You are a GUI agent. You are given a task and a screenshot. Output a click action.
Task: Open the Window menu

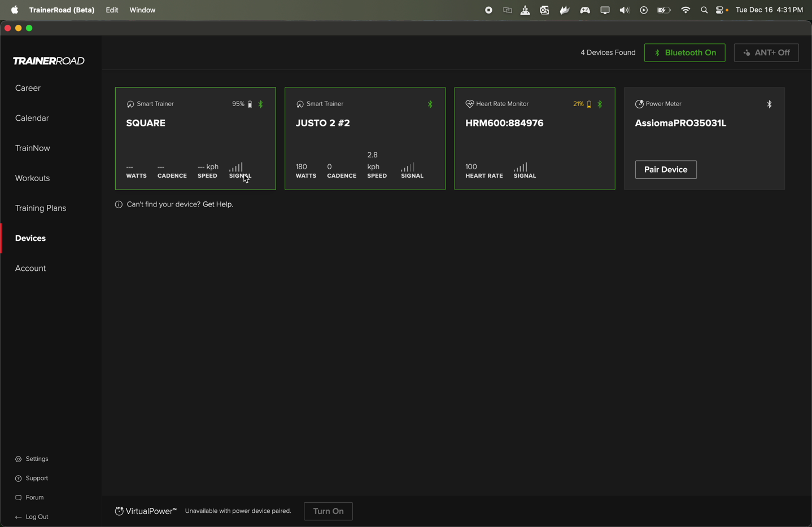pos(142,10)
